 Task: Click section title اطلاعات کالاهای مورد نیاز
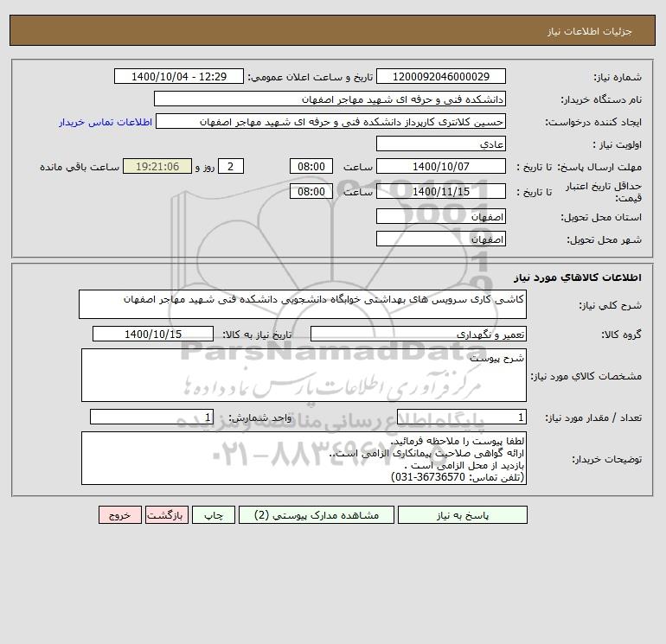[x=578, y=277]
